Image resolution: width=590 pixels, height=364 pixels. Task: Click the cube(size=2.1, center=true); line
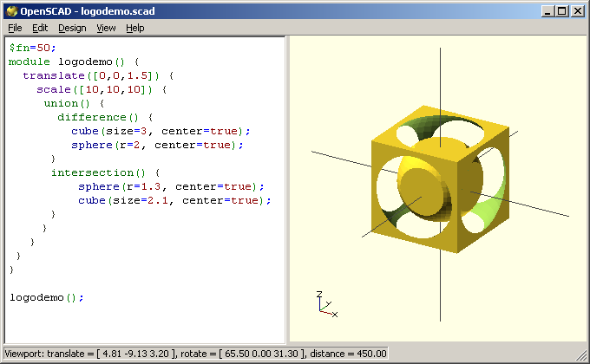pyautogui.click(x=174, y=200)
